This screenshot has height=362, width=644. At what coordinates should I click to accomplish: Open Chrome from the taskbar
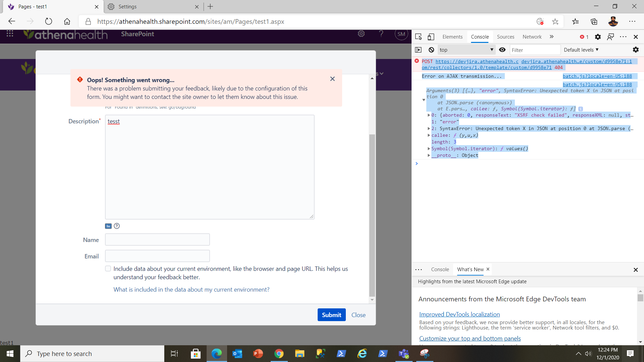(x=279, y=354)
